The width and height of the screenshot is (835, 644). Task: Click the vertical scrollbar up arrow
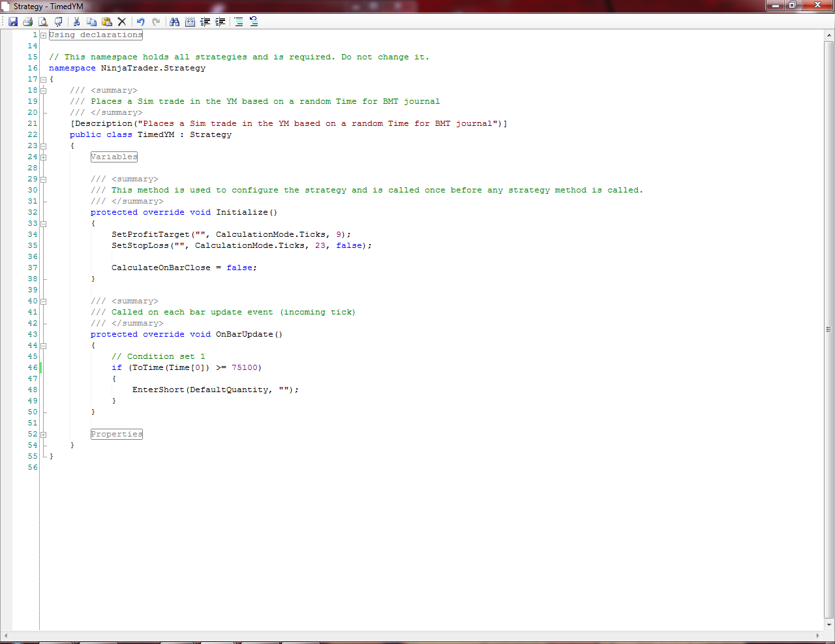tap(828, 36)
